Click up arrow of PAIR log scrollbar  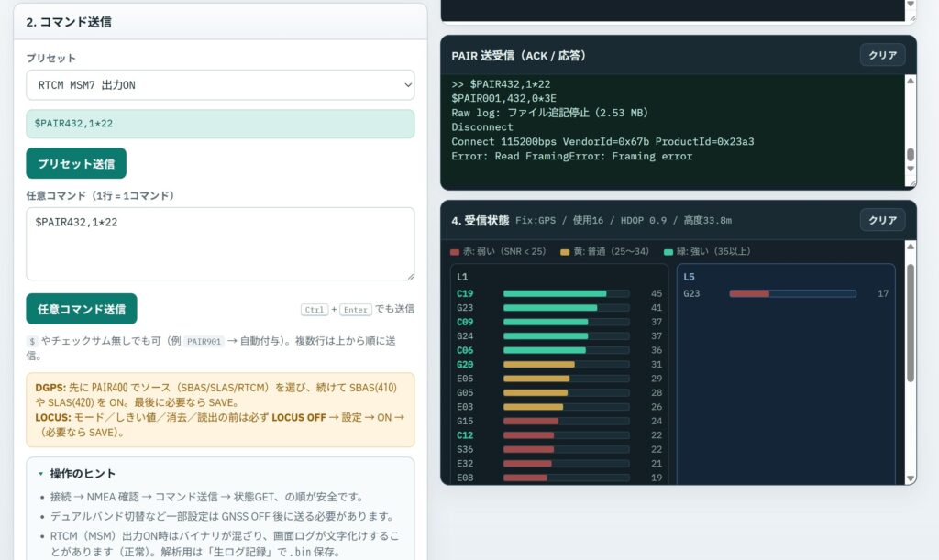pyautogui.click(x=911, y=80)
